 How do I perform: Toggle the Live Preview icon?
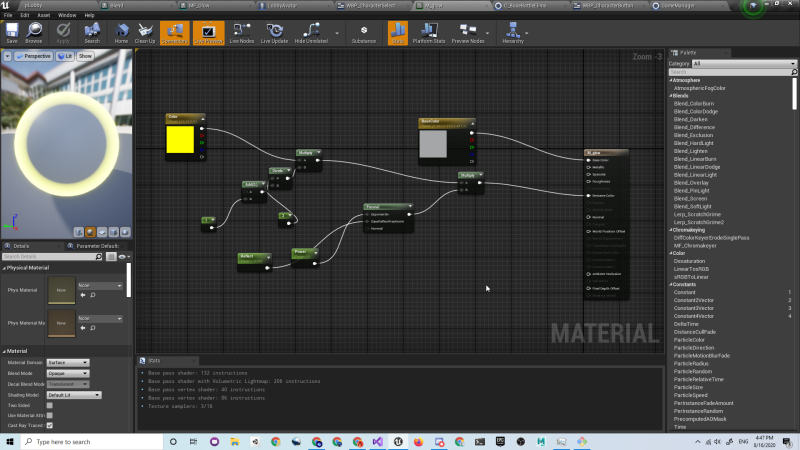coord(208,33)
